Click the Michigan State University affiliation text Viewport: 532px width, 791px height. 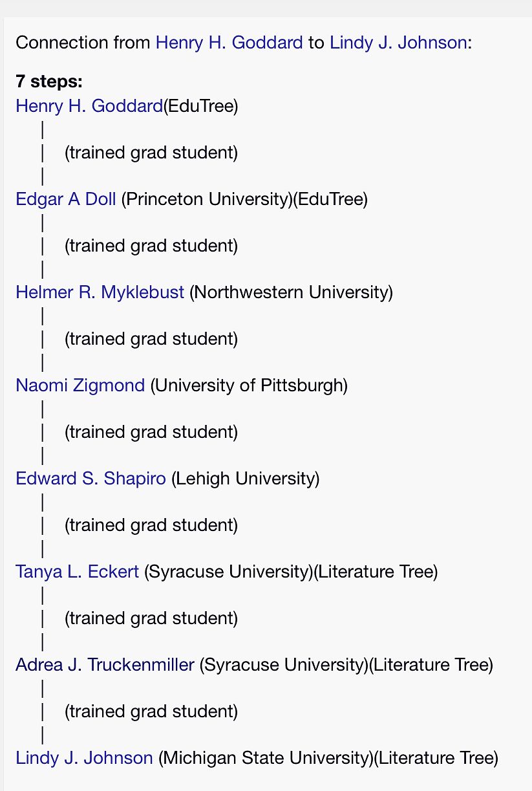[x=266, y=758]
